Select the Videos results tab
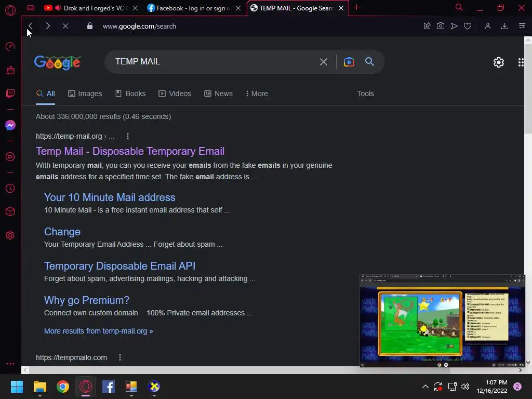The height and width of the screenshot is (399, 532). point(175,94)
